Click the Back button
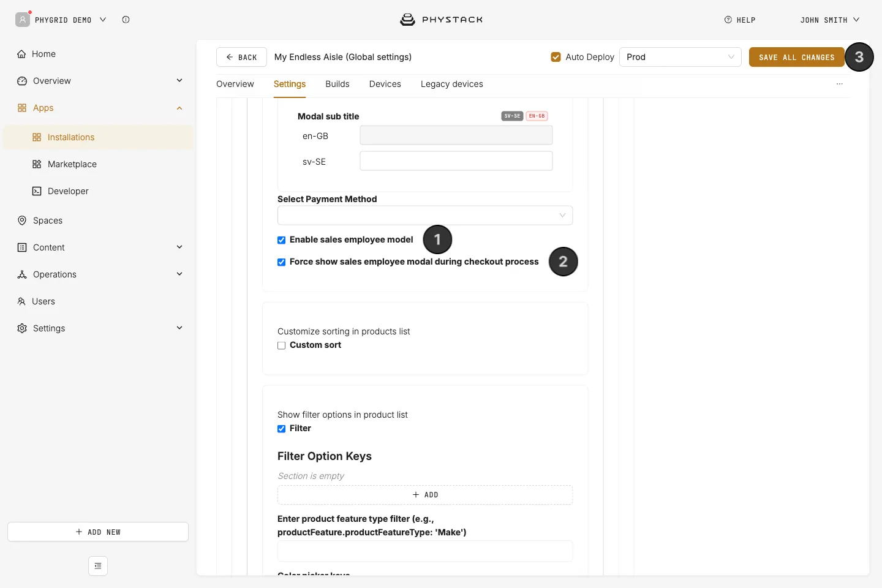The height and width of the screenshot is (588, 882). coord(241,57)
